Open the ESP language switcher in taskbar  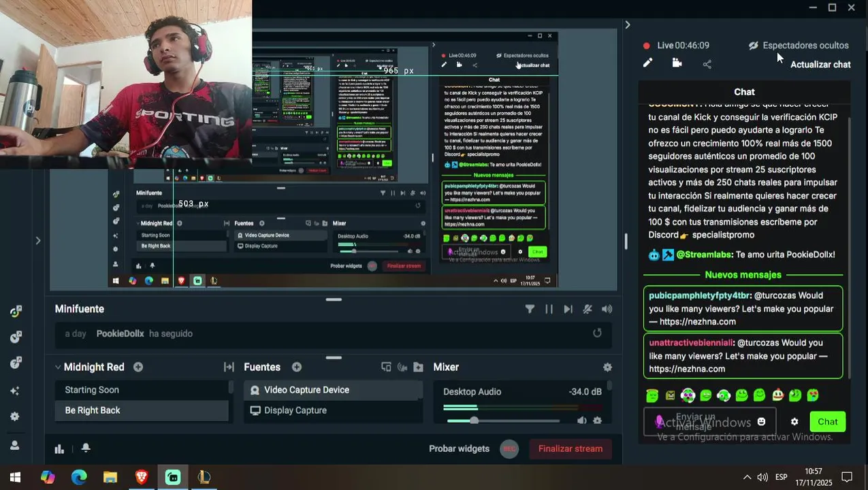click(x=782, y=477)
